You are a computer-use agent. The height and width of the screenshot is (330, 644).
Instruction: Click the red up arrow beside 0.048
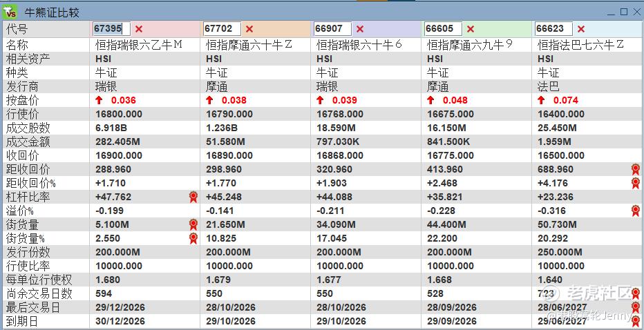pyautogui.click(x=430, y=100)
